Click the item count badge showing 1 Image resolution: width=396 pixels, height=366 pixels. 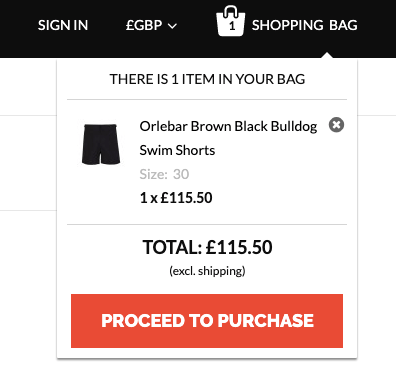coord(232,26)
